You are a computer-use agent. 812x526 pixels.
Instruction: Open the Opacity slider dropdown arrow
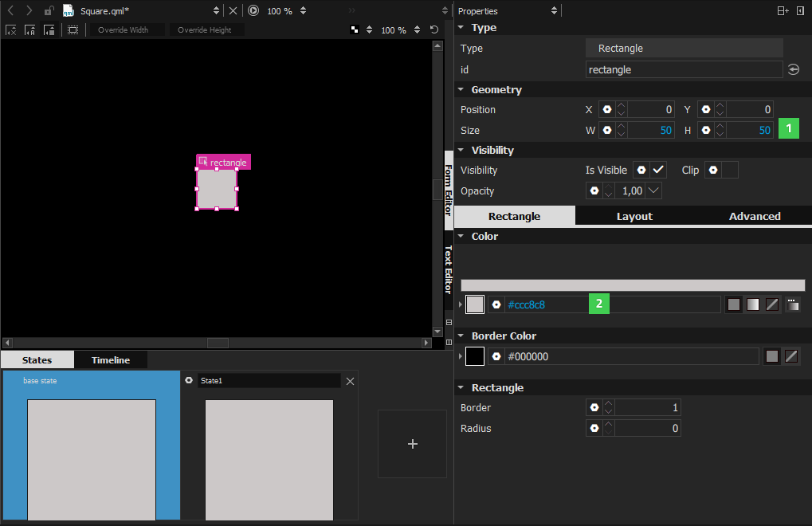[x=653, y=191]
